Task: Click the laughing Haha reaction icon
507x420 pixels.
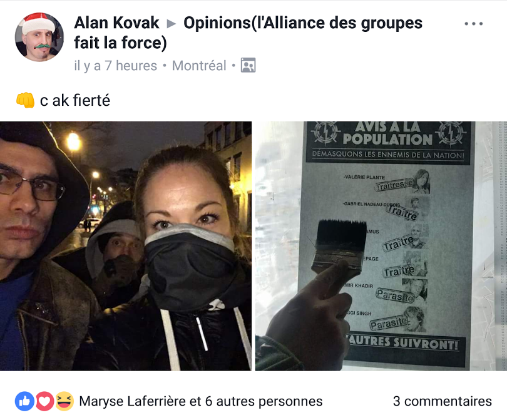Action: (64, 401)
